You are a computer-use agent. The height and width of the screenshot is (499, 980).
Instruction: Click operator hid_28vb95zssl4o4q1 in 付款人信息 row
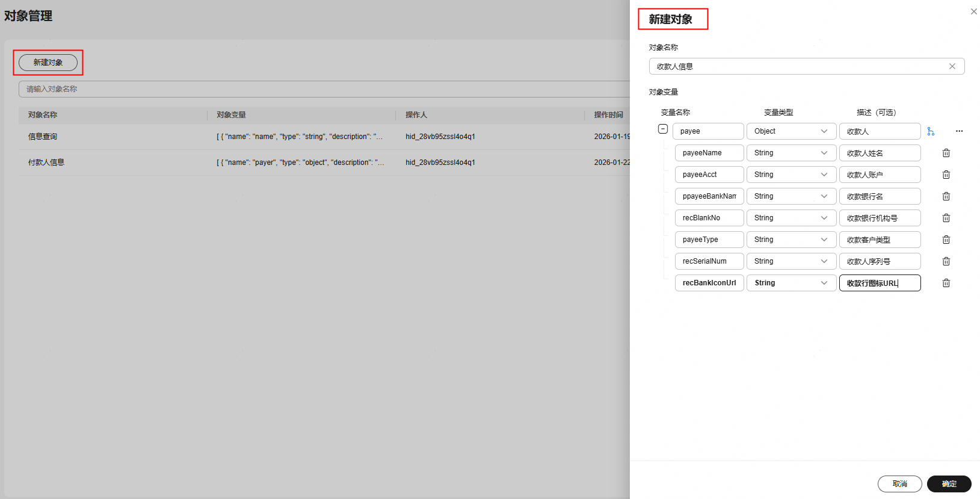(440, 163)
